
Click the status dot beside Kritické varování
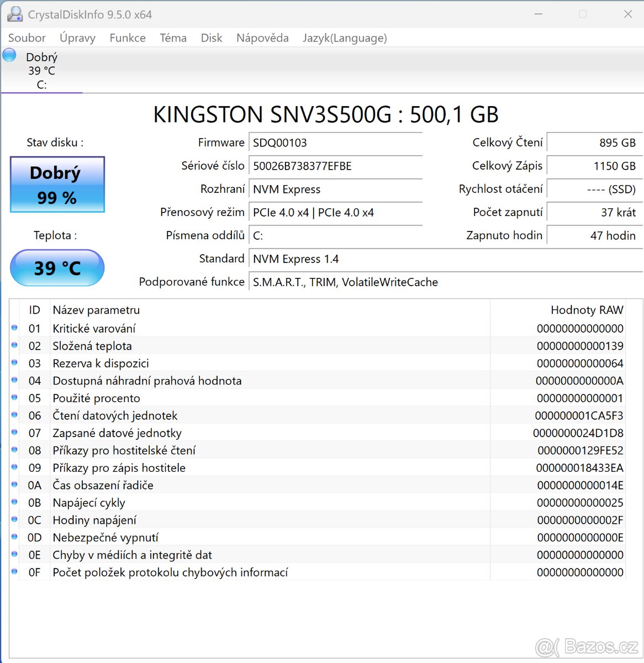click(x=14, y=328)
